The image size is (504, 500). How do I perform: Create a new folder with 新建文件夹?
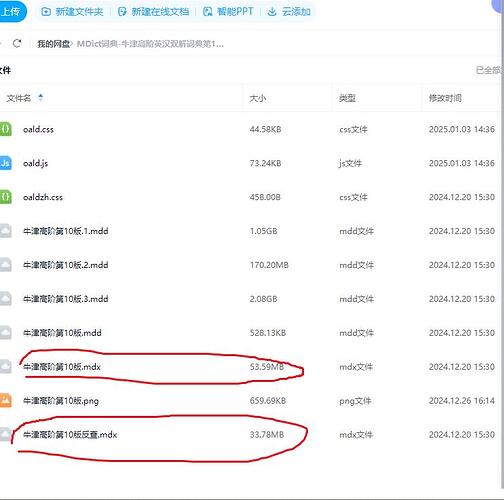(x=72, y=12)
